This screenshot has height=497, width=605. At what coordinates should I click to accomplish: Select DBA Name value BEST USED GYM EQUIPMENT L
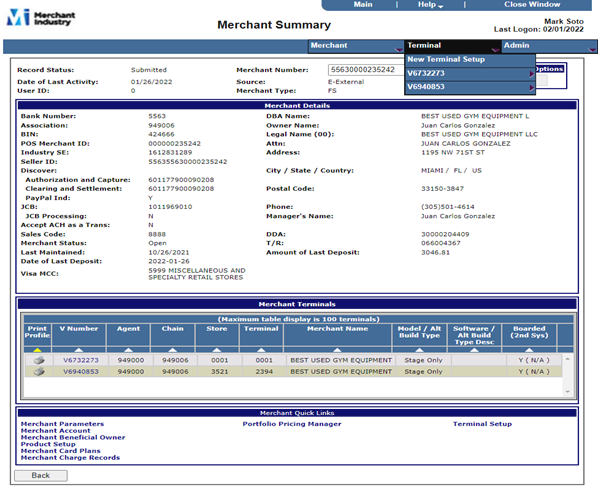(475, 116)
